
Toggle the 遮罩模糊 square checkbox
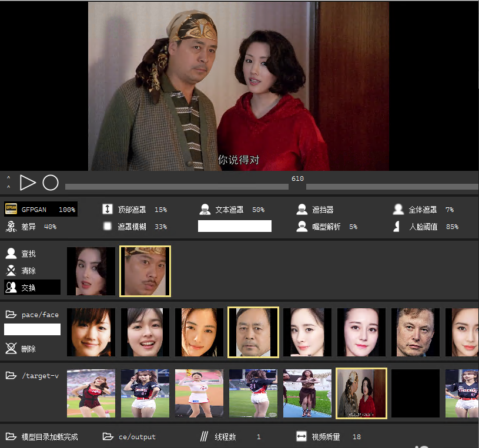point(107,226)
